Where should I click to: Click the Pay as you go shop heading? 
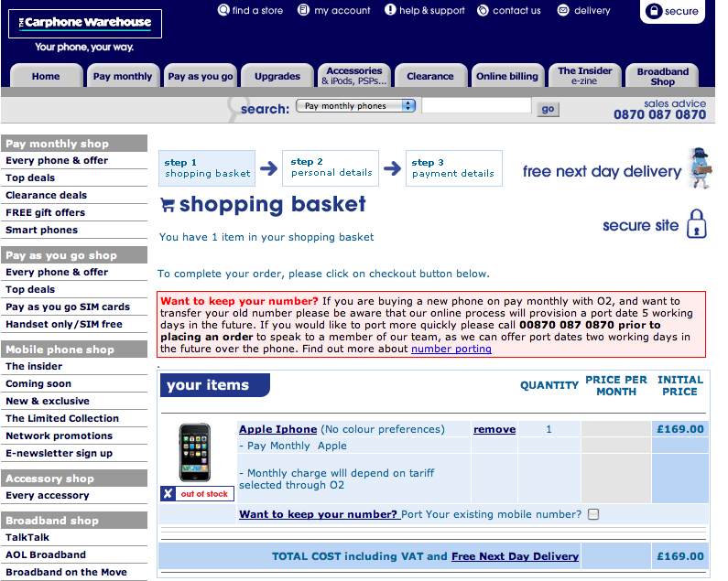(x=74, y=255)
